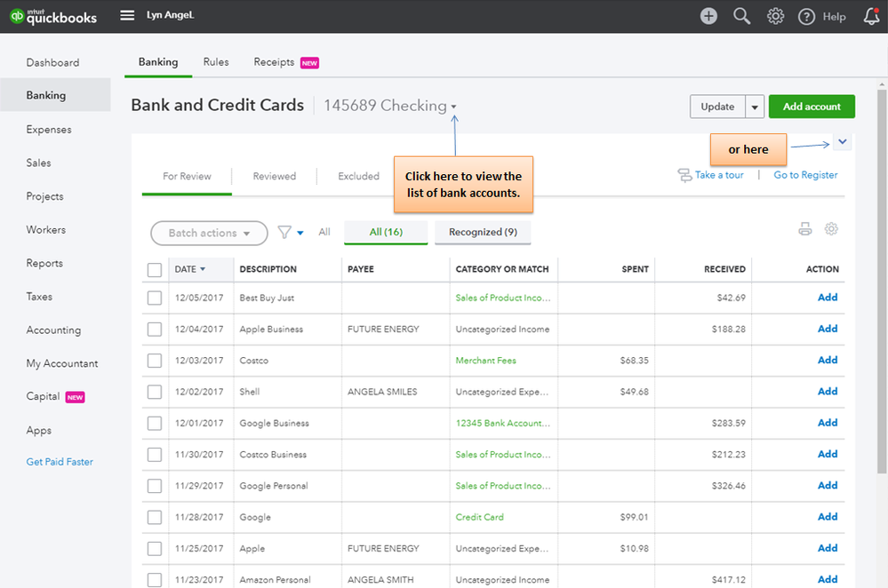
Task: Open the hamburger navigation menu
Action: pyautogui.click(x=127, y=15)
